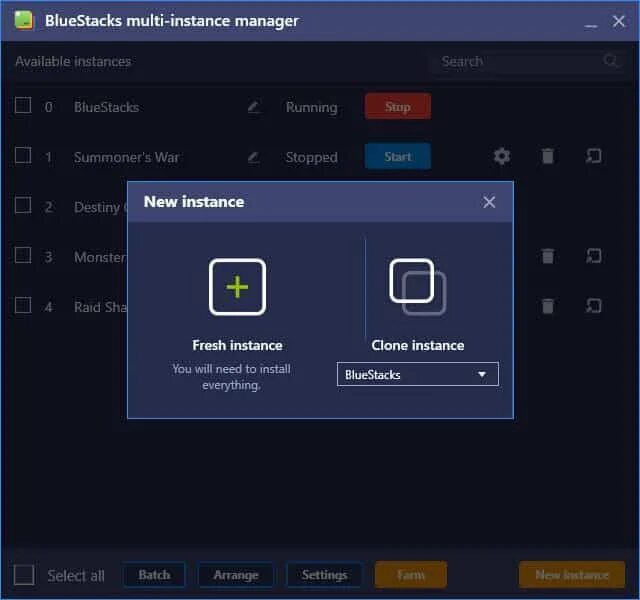This screenshot has height=600, width=640.
Task: Click shortcut icon on Raid row 4
Action: [593, 306]
